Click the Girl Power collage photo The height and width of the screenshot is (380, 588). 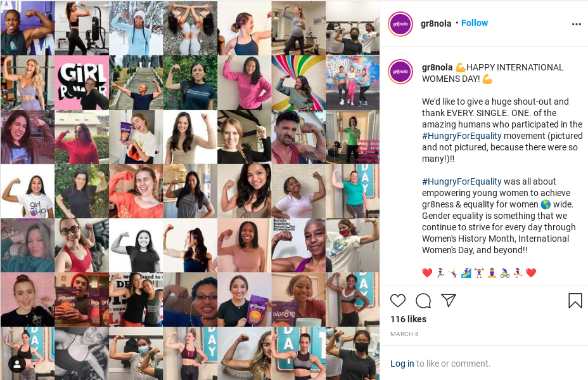click(x=82, y=82)
